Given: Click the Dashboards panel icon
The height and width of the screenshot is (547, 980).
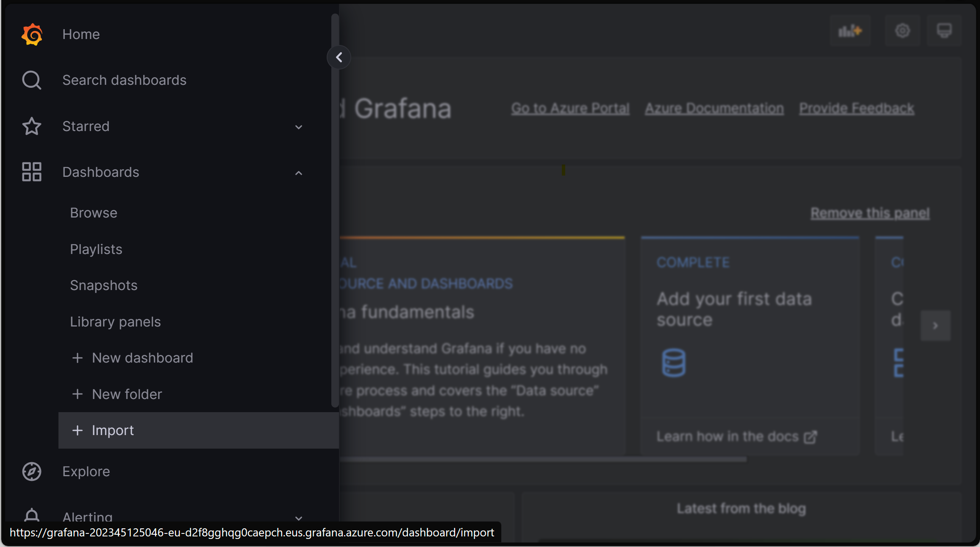Looking at the screenshot, I should (31, 172).
